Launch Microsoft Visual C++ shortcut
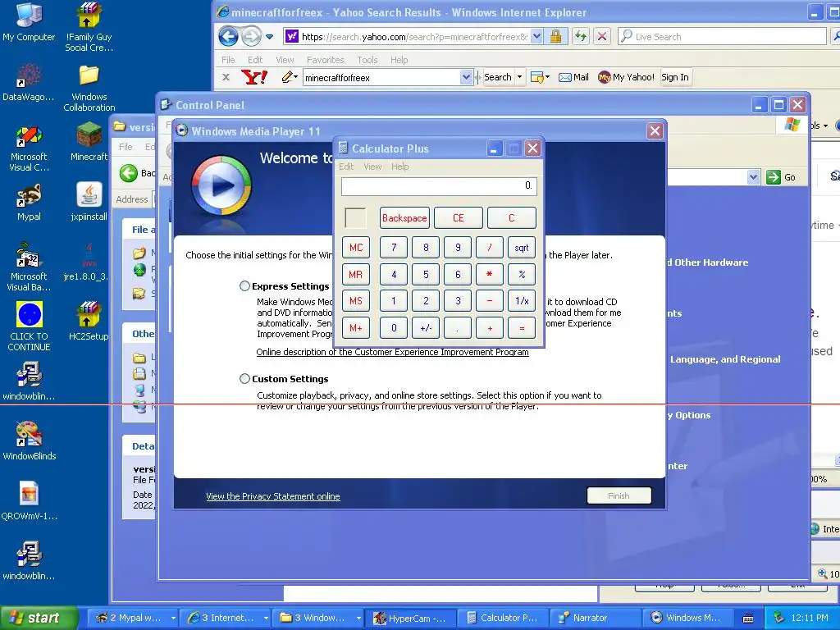This screenshot has height=630, width=840. tap(29, 148)
